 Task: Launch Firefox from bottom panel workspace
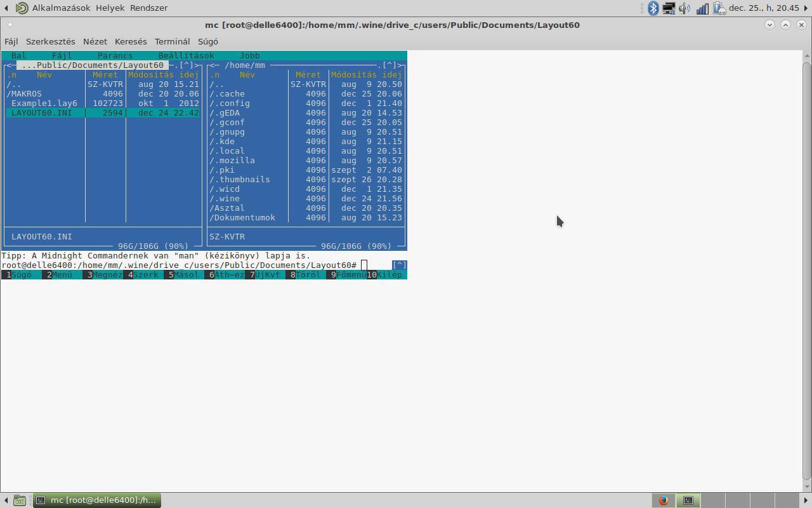coord(664,500)
